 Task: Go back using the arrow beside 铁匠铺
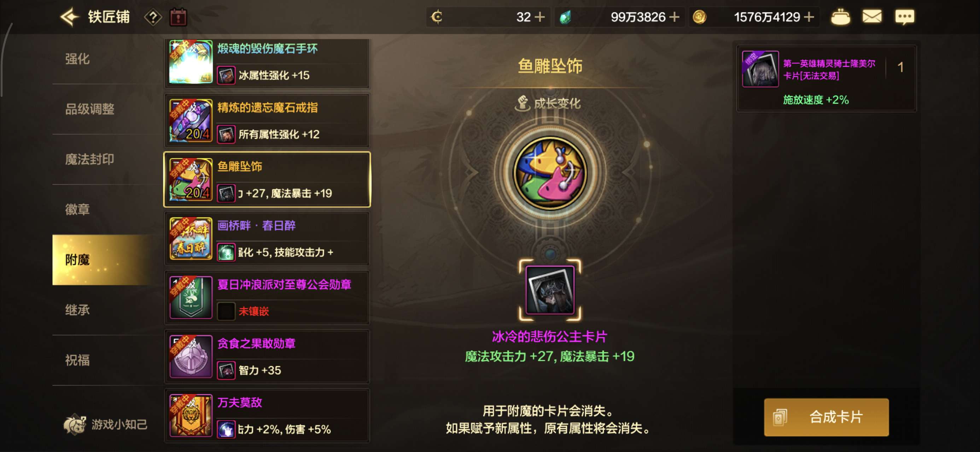[x=70, y=17]
